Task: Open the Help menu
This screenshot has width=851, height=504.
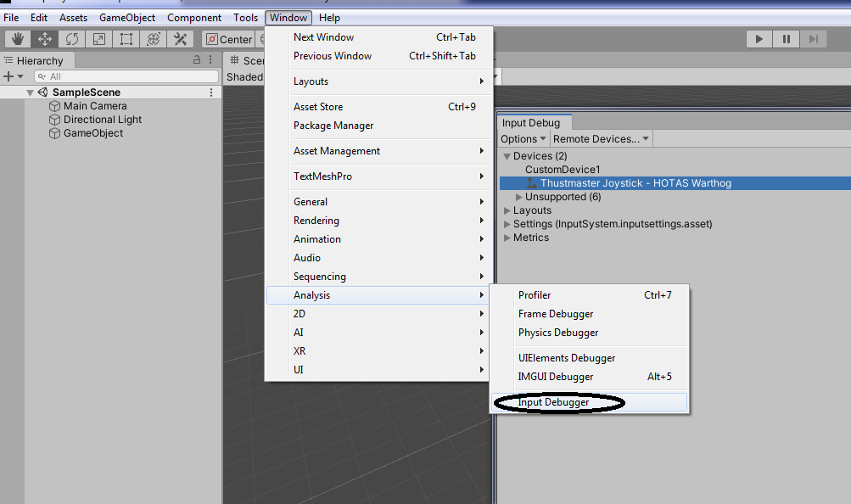Action: click(x=329, y=17)
